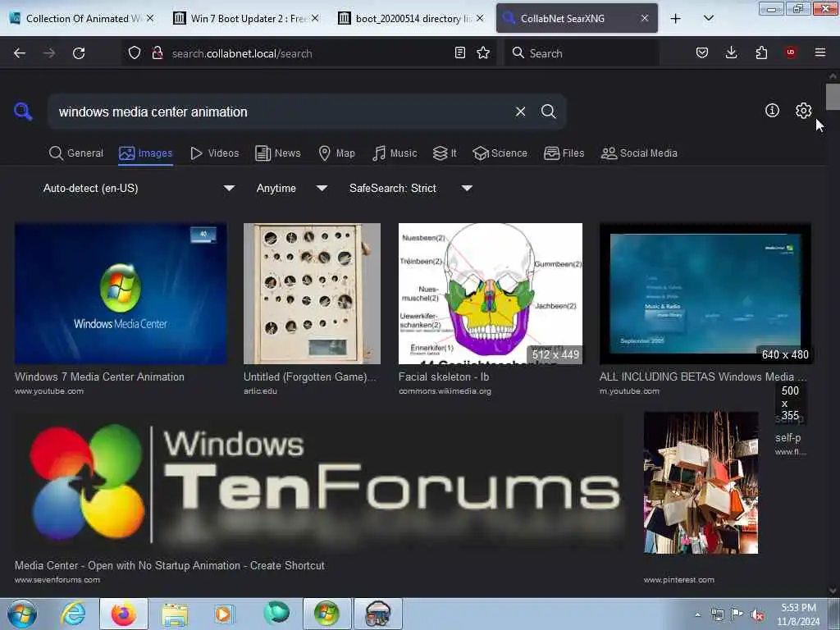840x630 pixels.
Task: Click the commons.wikimedia.org source text
Action: pos(445,391)
